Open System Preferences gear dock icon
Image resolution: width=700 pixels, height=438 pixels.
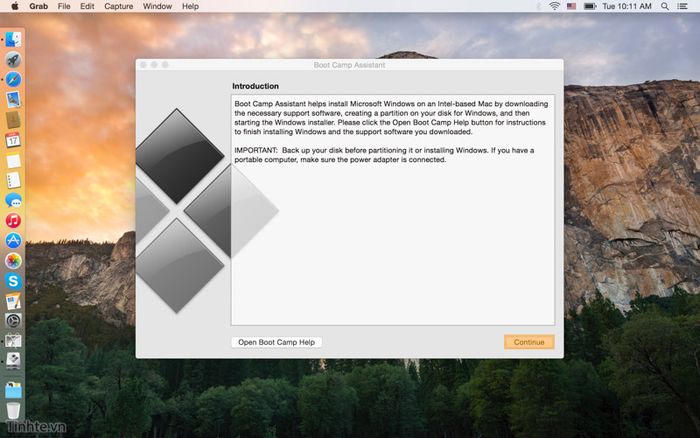[13, 321]
